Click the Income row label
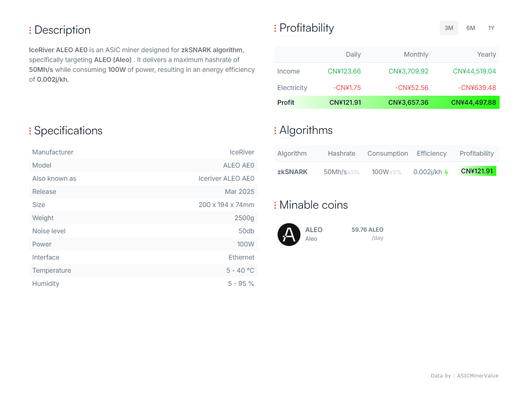532x412 pixels. 288,71
